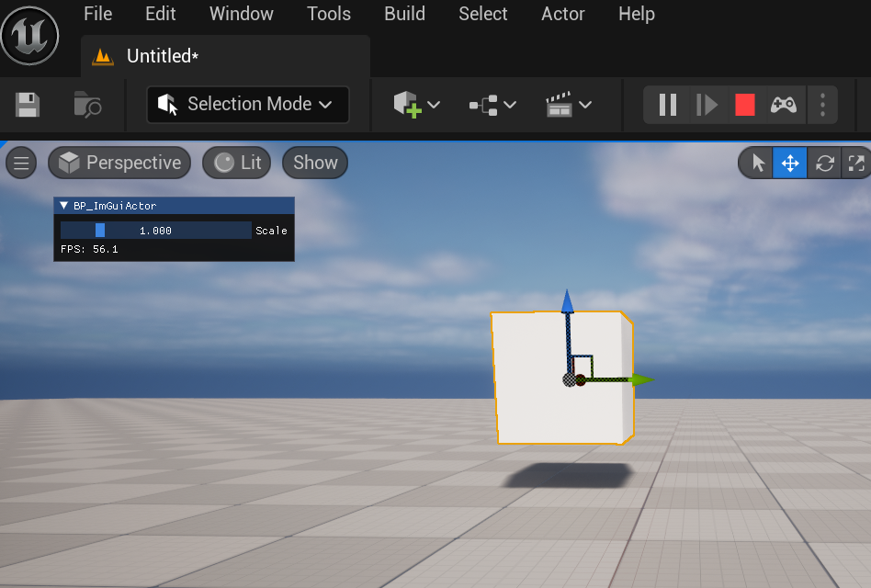The image size is (871, 588).
Task: Activate the rotate tool
Action: click(x=824, y=164)
